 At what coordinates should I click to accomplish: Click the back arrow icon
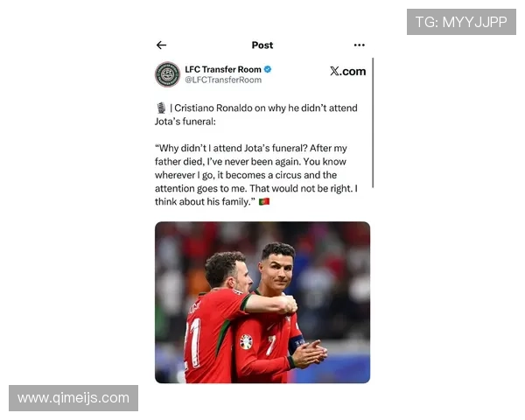click(x=161, y=45)
